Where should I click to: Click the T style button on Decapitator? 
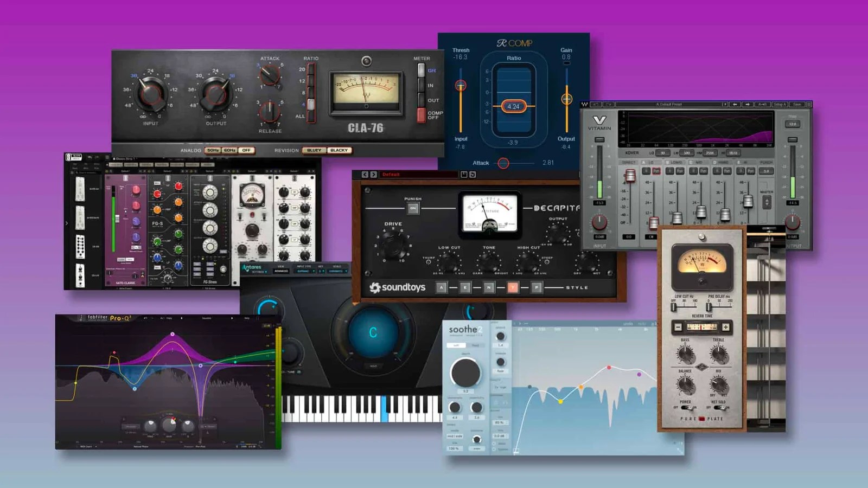513,287
